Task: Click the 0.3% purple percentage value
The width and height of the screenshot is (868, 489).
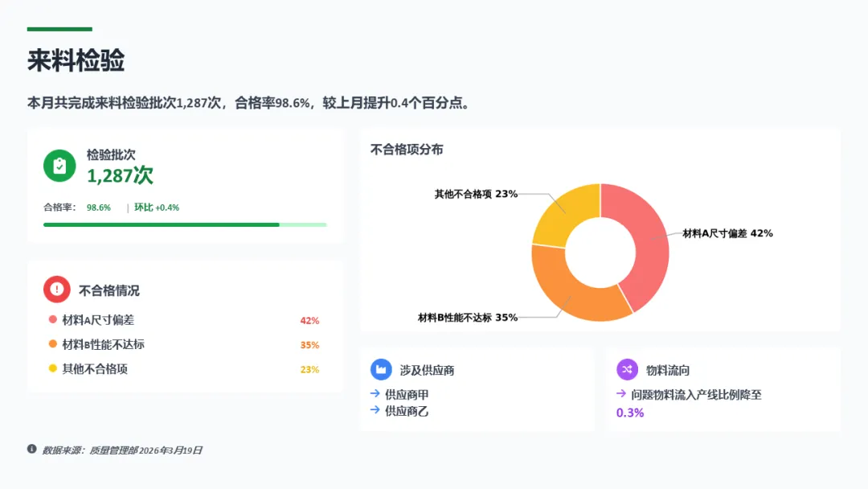Action: point(630,413)
